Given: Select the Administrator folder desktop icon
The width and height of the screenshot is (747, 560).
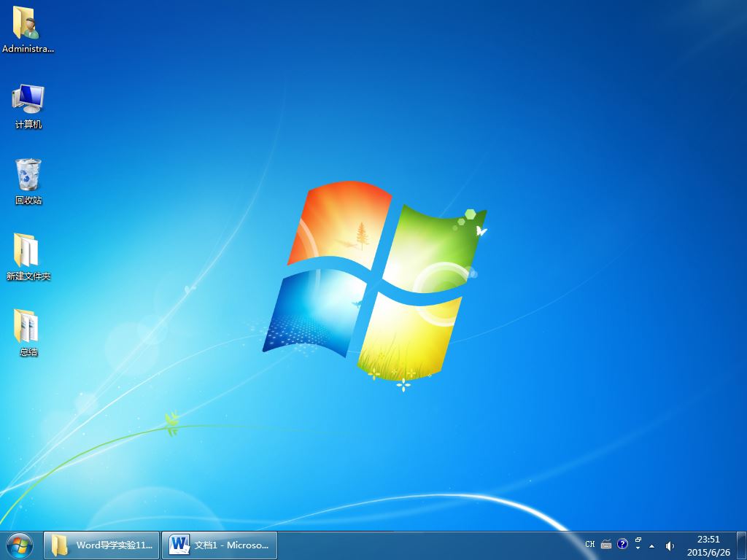Looking at the screenshot, I should [x=28, y=28].
